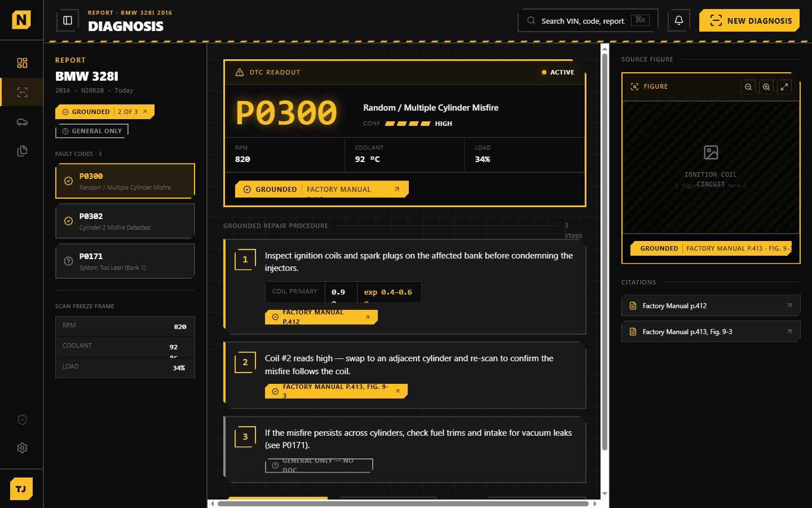
Task: Click the freeze frame Load row
Action: tap(125, 367)
